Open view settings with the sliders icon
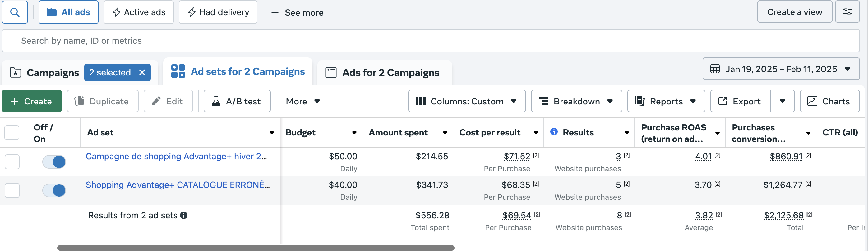Viewport: 868px width, 251px height. 847,12
